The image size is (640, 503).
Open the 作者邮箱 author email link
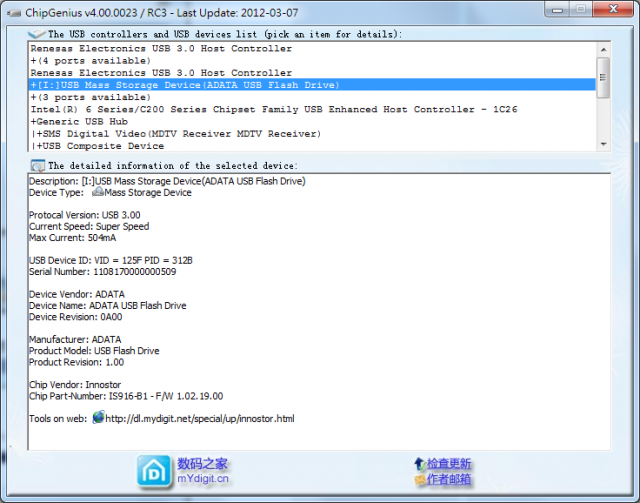(x=449, y=479)
